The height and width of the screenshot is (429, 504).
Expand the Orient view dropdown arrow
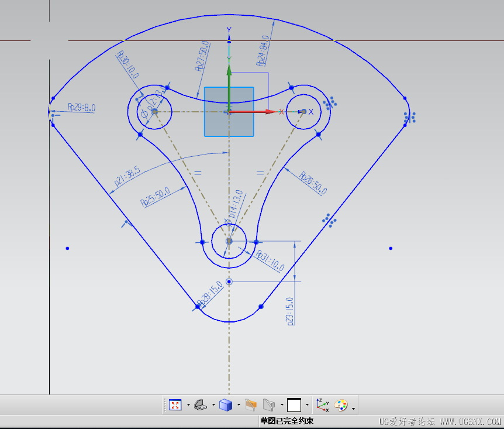[x=213, y=405]
